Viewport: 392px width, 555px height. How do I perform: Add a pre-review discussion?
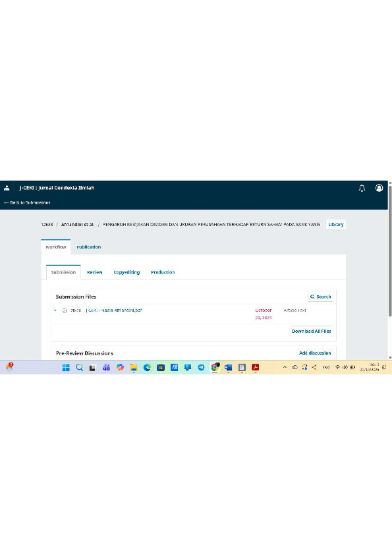click(x=315, y=353)
